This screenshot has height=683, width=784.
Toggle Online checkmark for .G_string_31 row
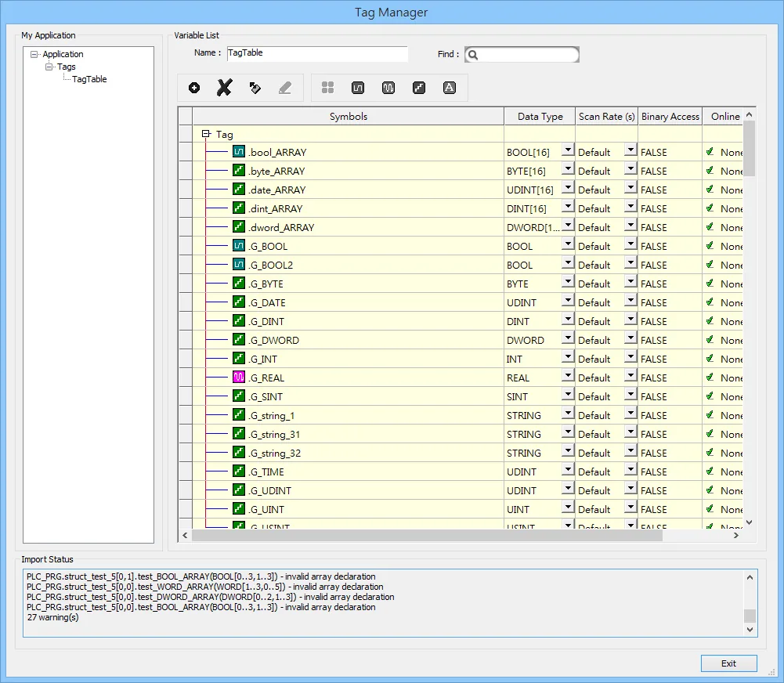pyautogui.click(x=710, y=433)
